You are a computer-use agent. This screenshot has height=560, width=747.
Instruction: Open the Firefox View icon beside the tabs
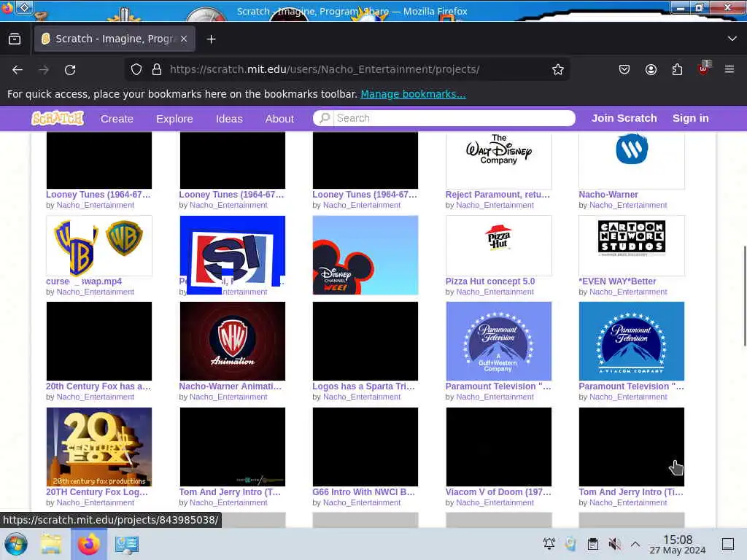pyautogui.click(x=15, y=39)
